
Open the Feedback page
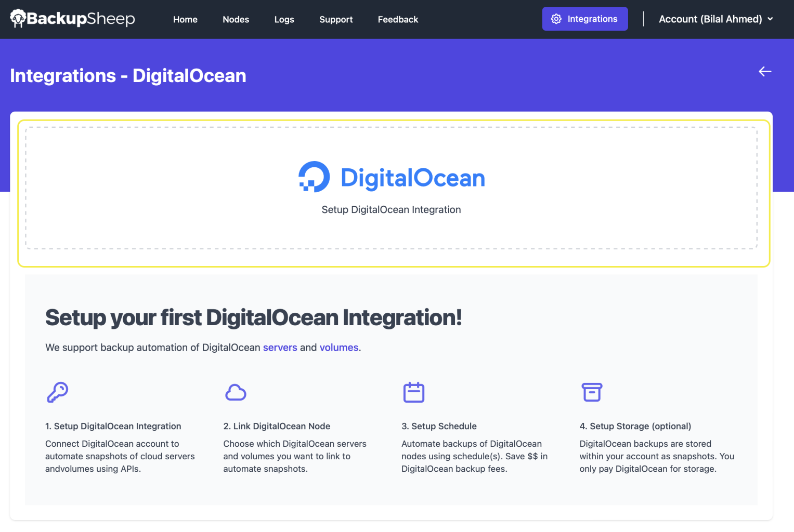[398, 19]
